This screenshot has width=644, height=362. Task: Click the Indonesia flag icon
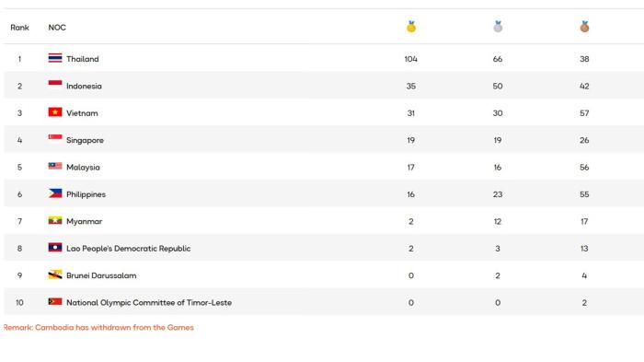tap(55, 85)
